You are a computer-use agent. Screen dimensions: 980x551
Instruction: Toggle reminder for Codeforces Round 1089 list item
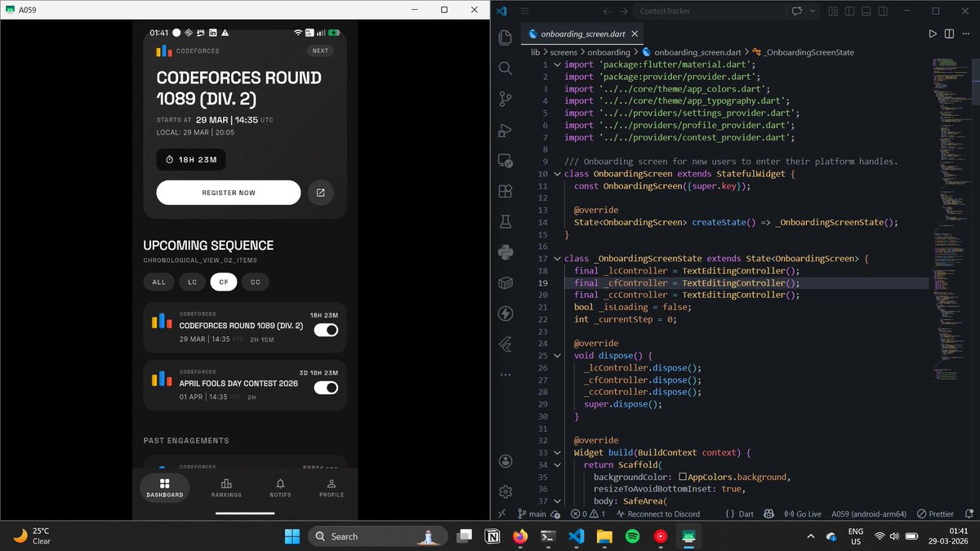(326, 330)
